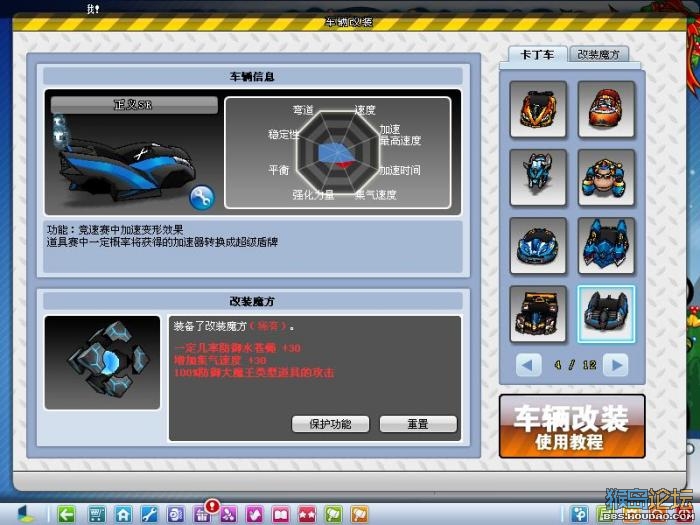Click the 速度 label on stats radar
700x525 pixels.
[365, 110]
